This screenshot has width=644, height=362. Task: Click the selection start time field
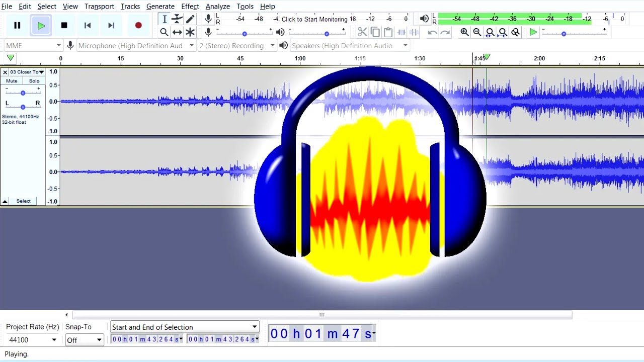click(147, 339)
